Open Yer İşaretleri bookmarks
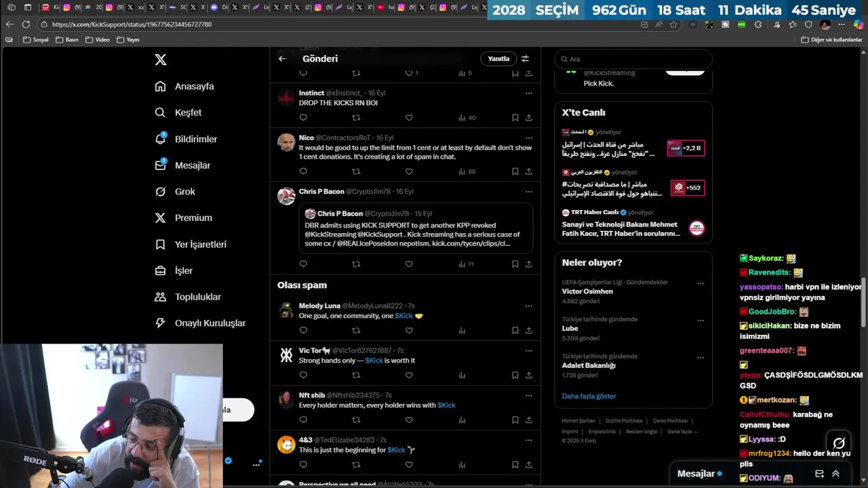868x488 pixels. click(191, 244)
